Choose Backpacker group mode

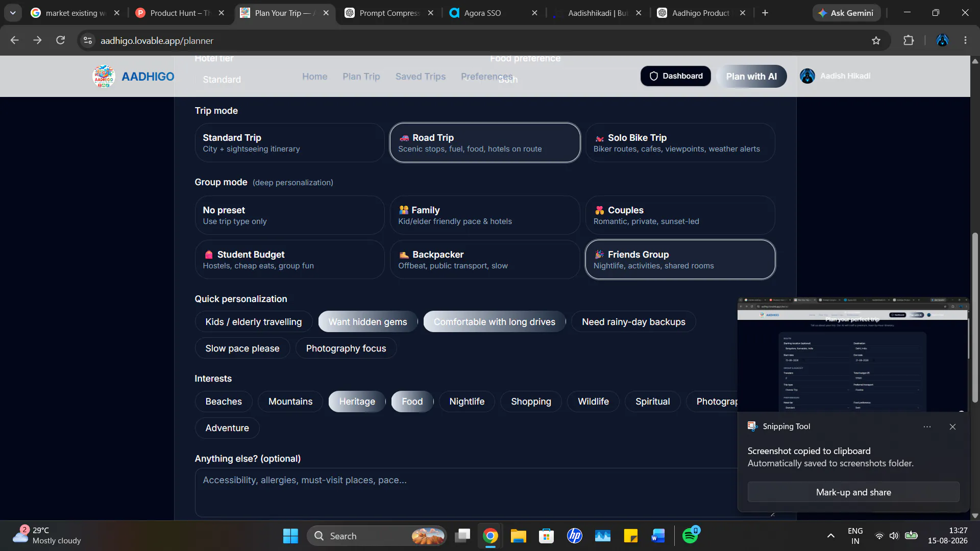click(x=485, y=260)
